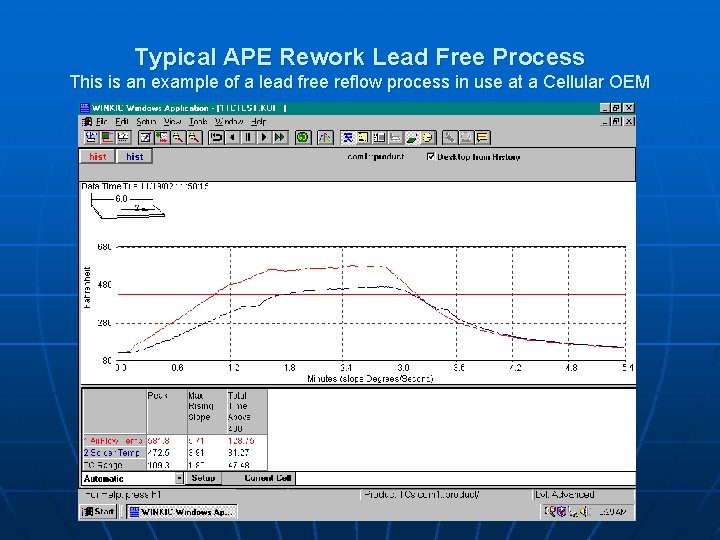Screen dimensions: 720x540
Task: Pause the profile playback
Action: click(248, 137)
